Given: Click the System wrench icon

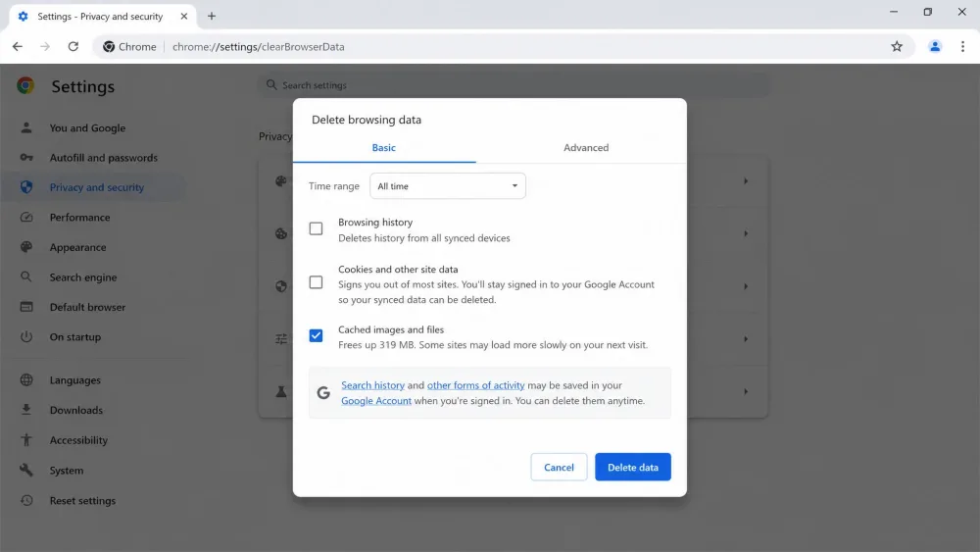Looking at the screenshot, I should (26, 470).
